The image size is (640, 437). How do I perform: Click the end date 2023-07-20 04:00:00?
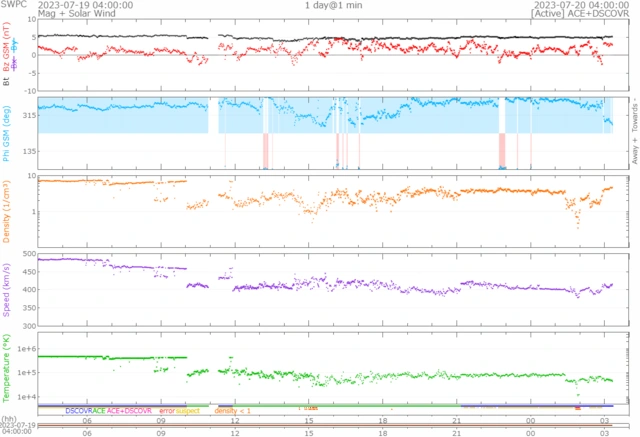tap(575, 5)
